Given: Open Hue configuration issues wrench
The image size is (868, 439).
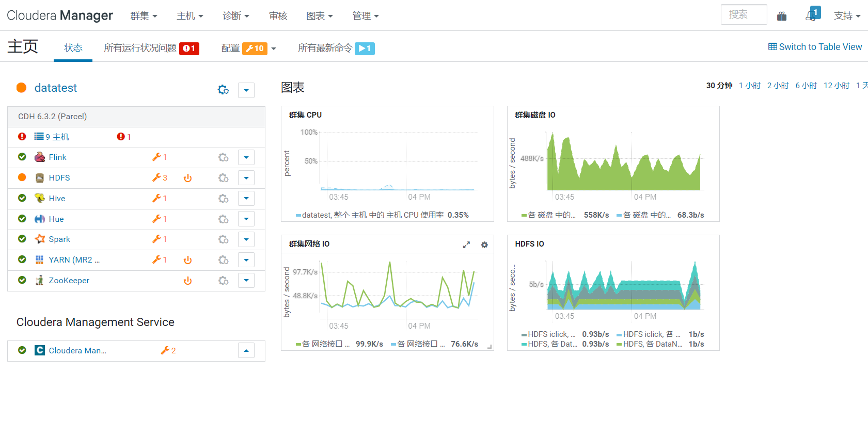Looking at the screenshot, I should coord(160,219).
